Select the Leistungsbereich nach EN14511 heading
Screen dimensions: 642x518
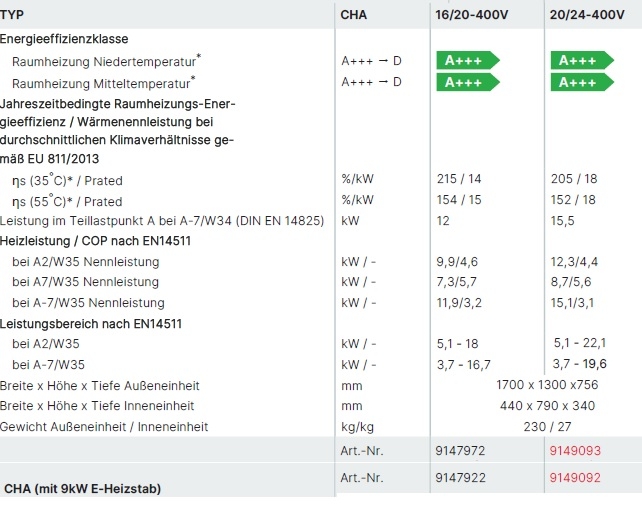90,323
